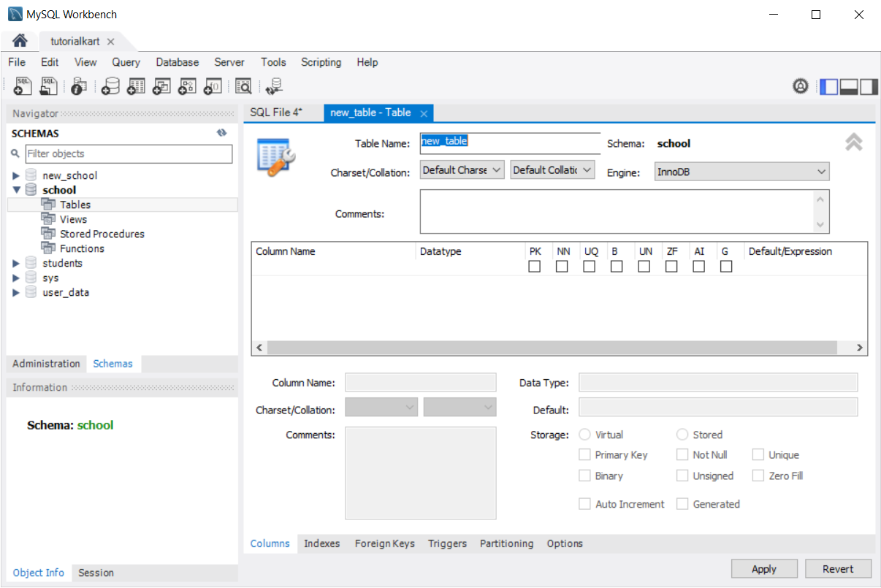The width and height of the screenshot is (881, 588).
Task: Create new function toolbar icon
Action: [x=213, y=86]
